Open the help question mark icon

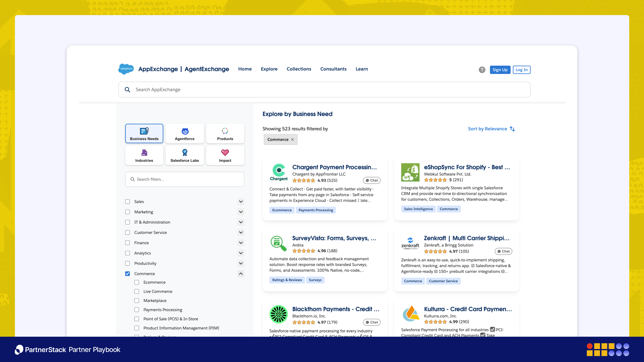coord(482,70)
